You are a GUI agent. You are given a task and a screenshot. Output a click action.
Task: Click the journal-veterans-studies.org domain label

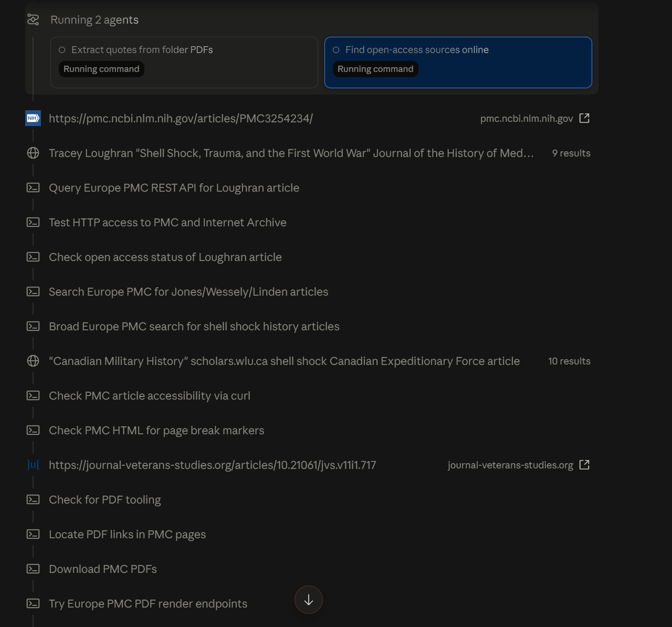[x=510, y=465]
